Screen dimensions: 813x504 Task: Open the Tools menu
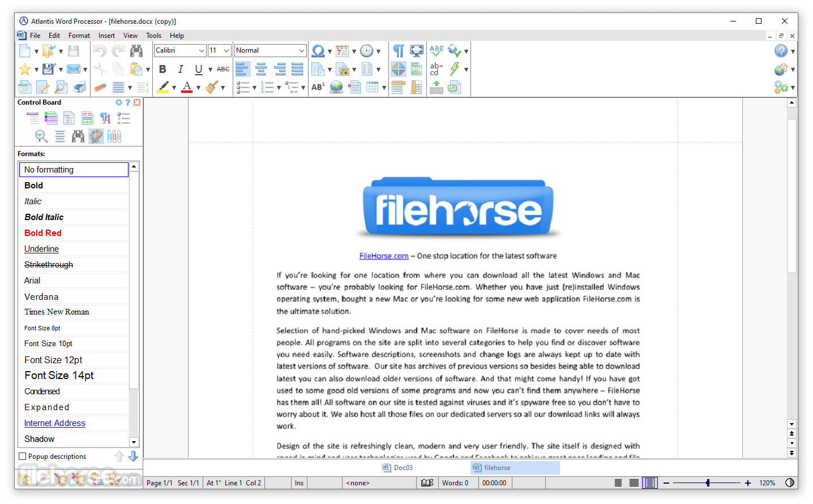click(154, 36)
